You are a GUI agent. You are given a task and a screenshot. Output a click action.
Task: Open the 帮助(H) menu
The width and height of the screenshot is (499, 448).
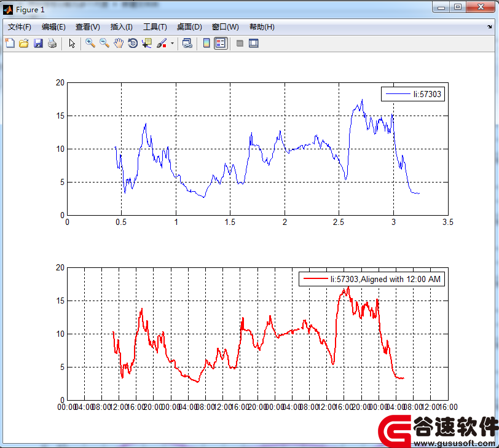pyautogui.click(x=262, y=27)
